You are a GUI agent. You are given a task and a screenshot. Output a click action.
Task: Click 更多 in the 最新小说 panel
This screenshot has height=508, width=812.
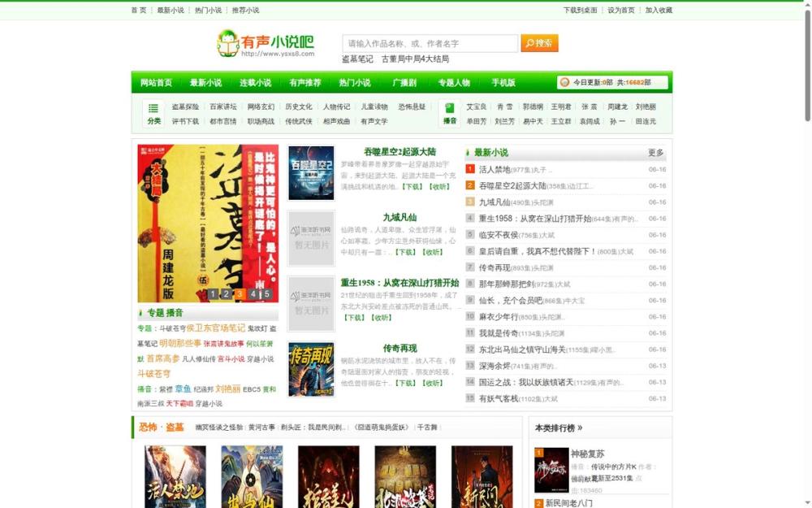tap(655, 153)
